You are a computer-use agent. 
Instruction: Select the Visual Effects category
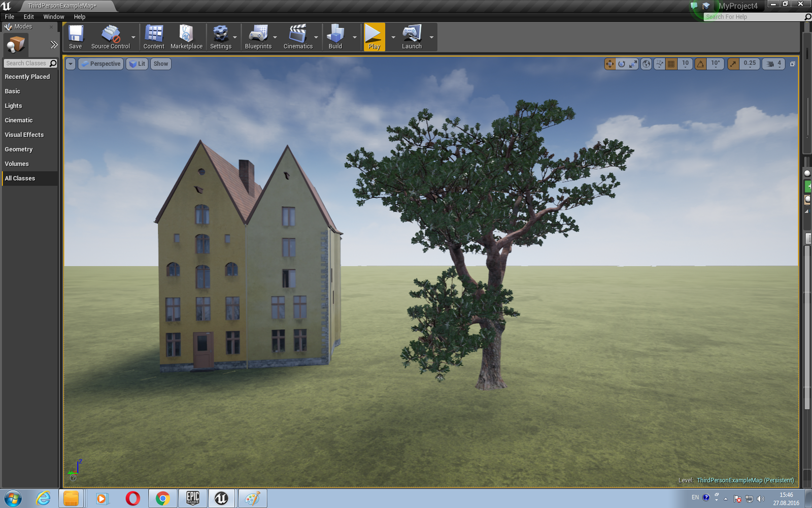tap(24, 135)
